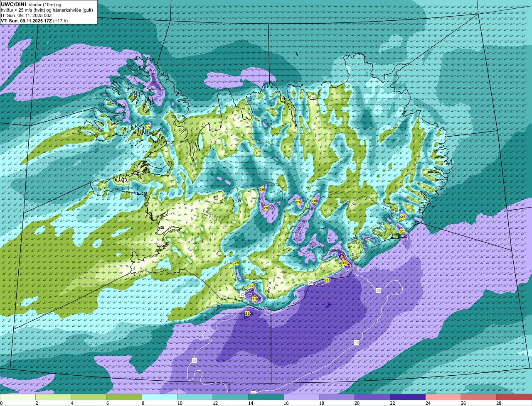The width and height of the screenshot is (532, 406).
Task: Select the 26–28 m/s salmon legend swatch
Action: 479,397
